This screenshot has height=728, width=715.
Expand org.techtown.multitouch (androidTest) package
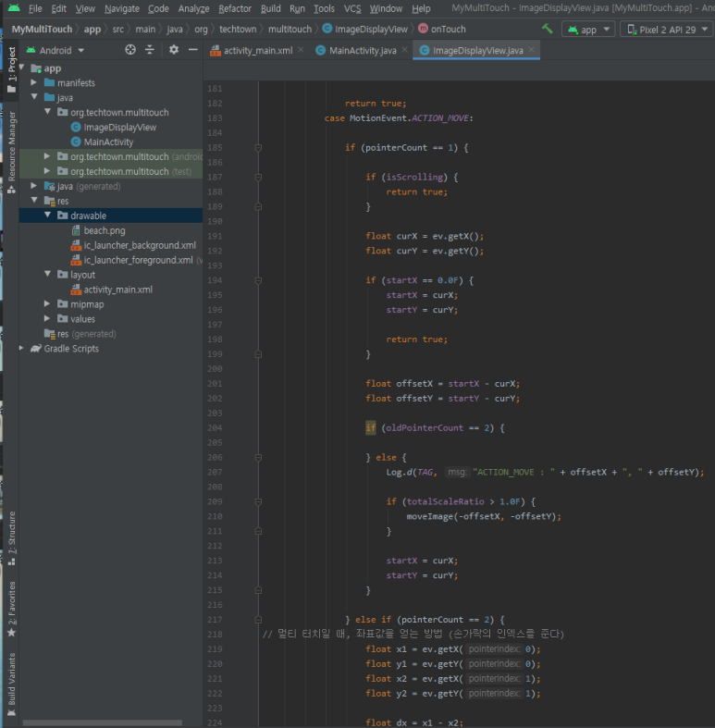pos(47,156)
